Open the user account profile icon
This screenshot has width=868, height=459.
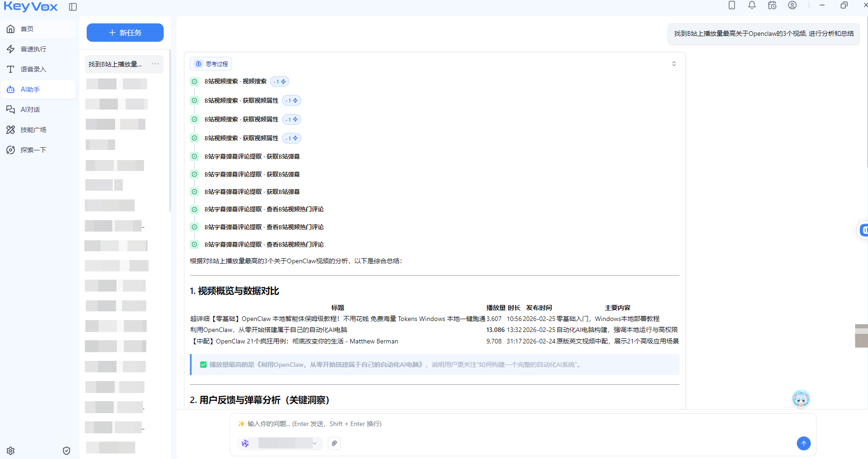click(x=792, y=6)
